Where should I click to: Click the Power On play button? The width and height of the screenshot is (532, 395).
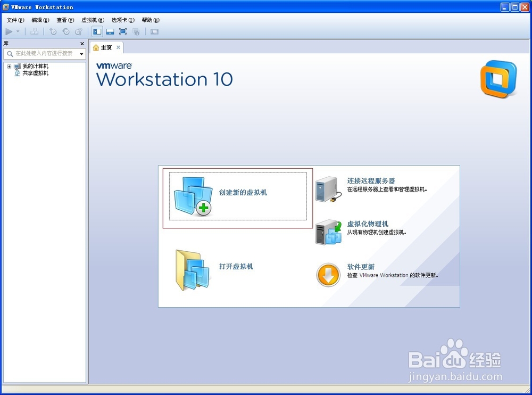(9, 31)
